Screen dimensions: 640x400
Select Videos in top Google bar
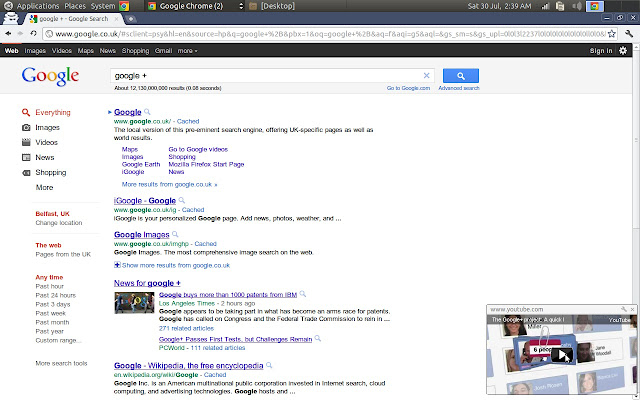click(62, 51)
